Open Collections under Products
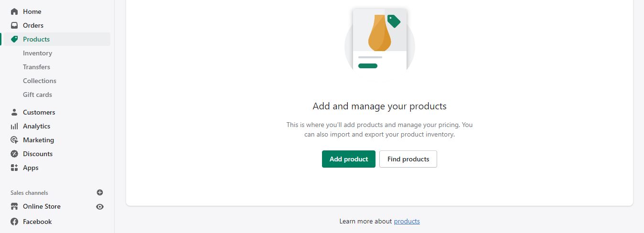This screenshot has height=233, width=644. (40, 81)
